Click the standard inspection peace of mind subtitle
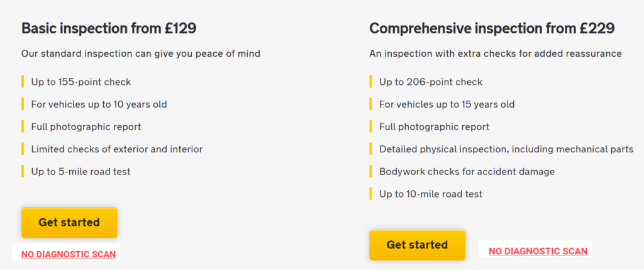The width and height of the screenshot is (644, 270). [x=140, y=53]
